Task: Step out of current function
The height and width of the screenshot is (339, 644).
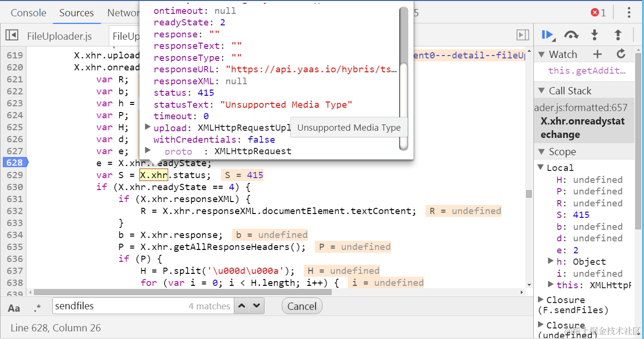Action: tap(618, 35)
